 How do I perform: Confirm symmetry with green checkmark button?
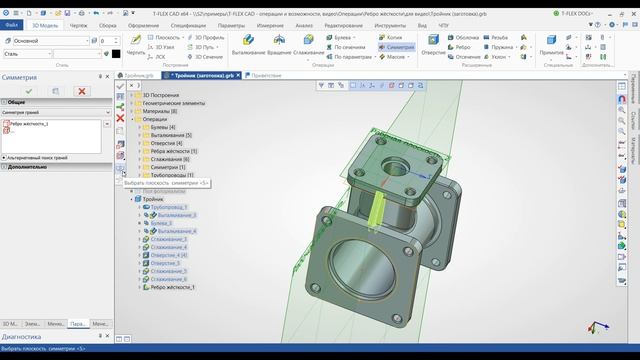[x=29, y=91]
